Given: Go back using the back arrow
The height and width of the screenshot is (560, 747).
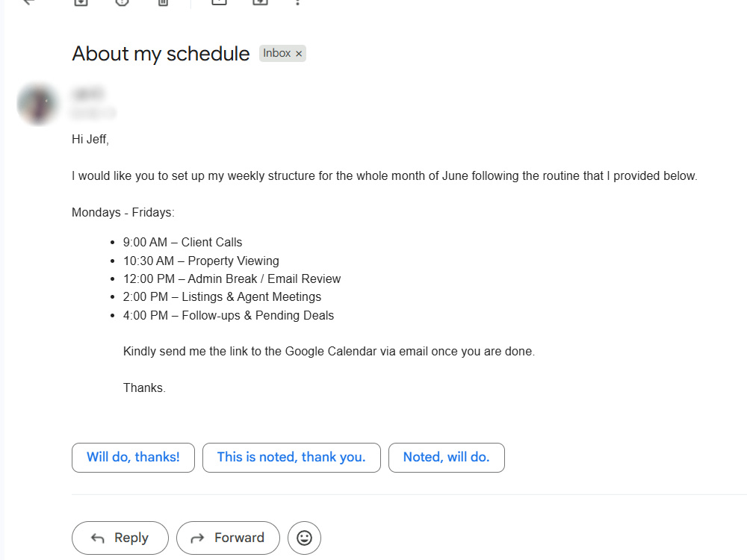Looking at the screenshot, I should [29, 1].
